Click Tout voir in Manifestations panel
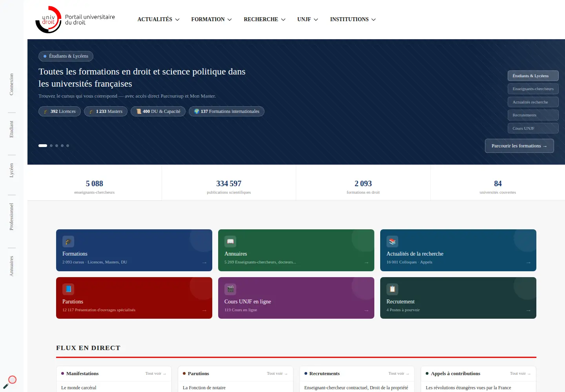565x392 pixels. click(156, 374)
